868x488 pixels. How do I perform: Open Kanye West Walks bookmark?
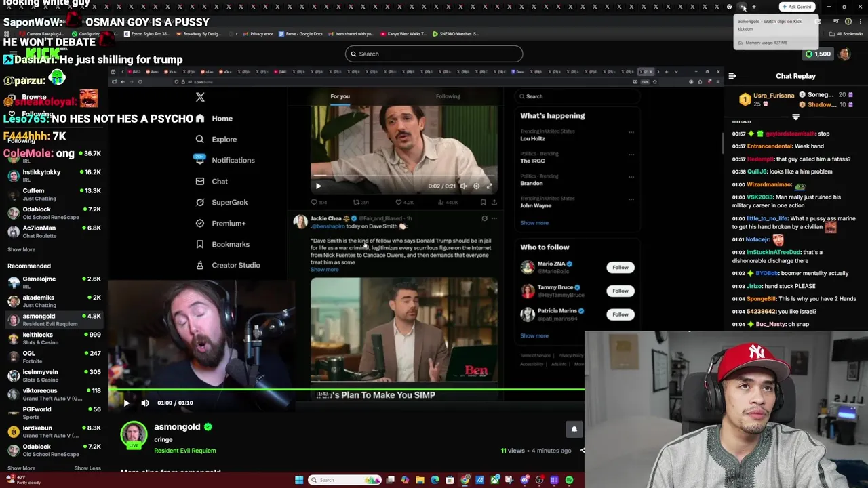pyautogui.click(x=403, y=34)
